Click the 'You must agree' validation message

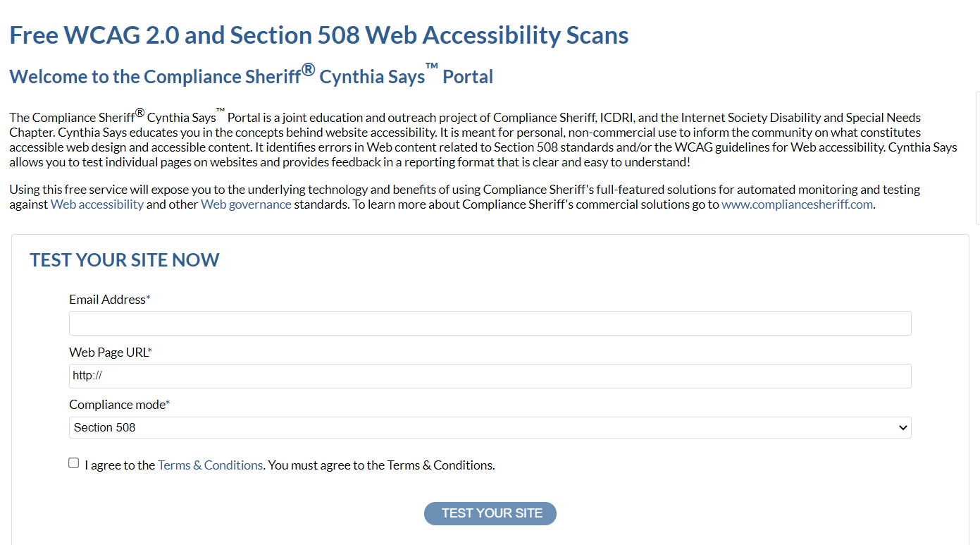[x=382, y=465]
